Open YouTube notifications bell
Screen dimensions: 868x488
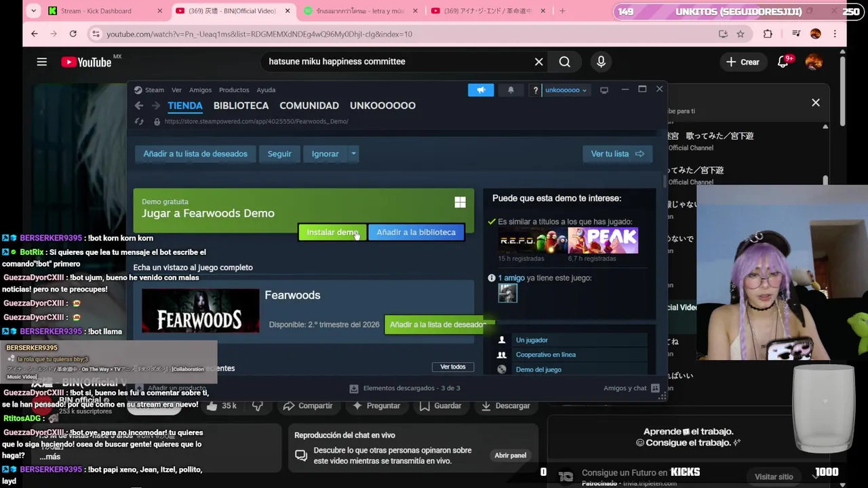(783, 62)
